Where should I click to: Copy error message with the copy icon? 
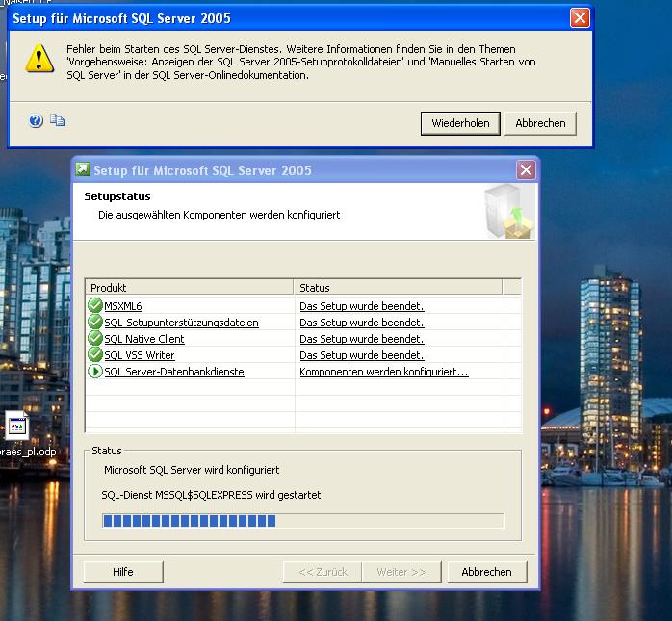point(57,120)
